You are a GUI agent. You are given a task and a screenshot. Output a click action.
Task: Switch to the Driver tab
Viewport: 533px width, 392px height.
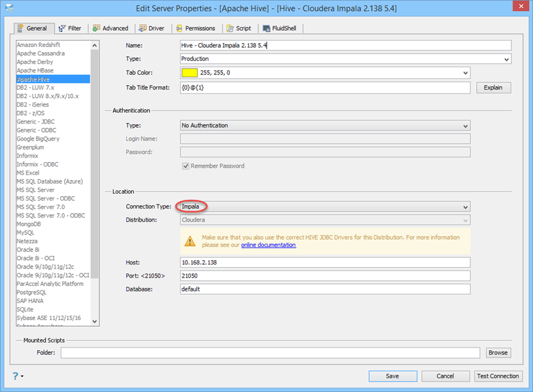point(152,28)
